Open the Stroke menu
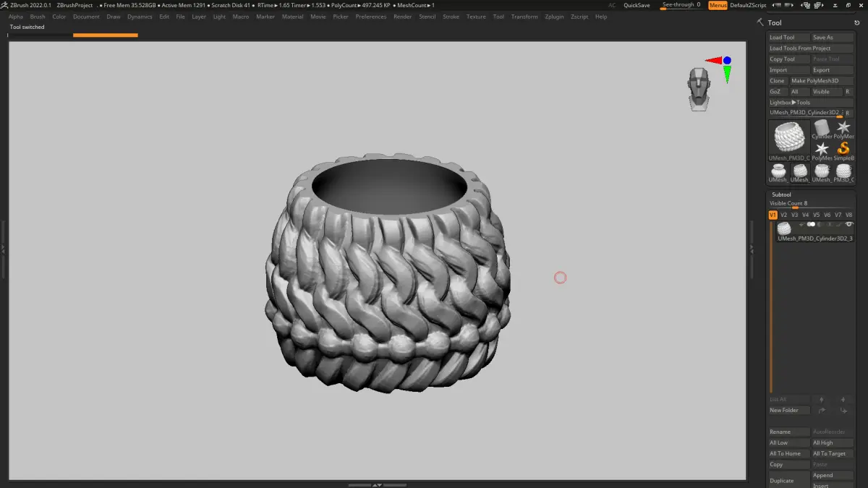 coord(451,17)
